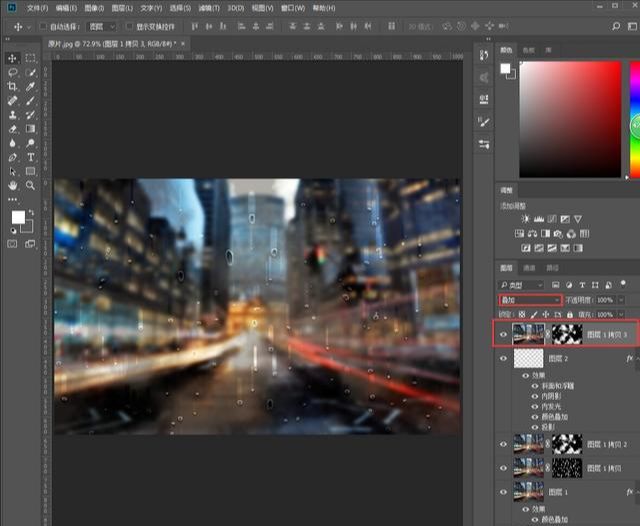
Task: Select the Lasso tool
Action: click(12, 73)
